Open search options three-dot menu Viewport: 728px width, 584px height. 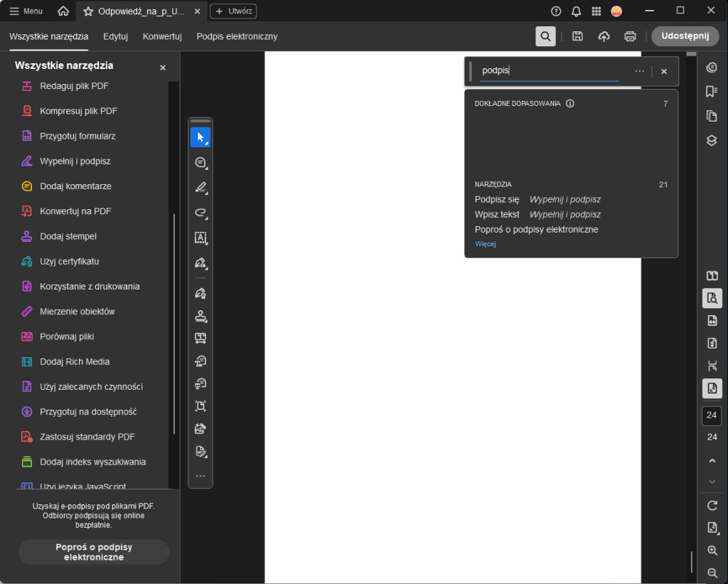tap(639, 71)
